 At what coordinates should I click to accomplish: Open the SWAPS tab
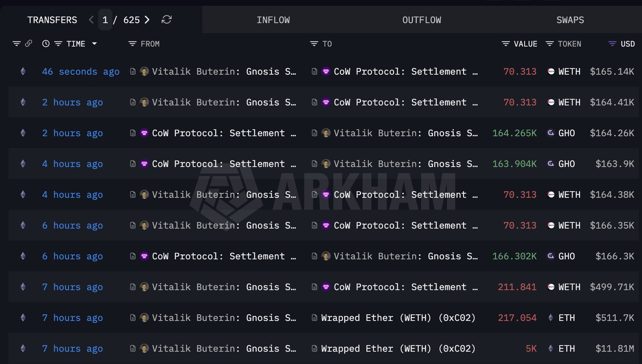[570, 20]
